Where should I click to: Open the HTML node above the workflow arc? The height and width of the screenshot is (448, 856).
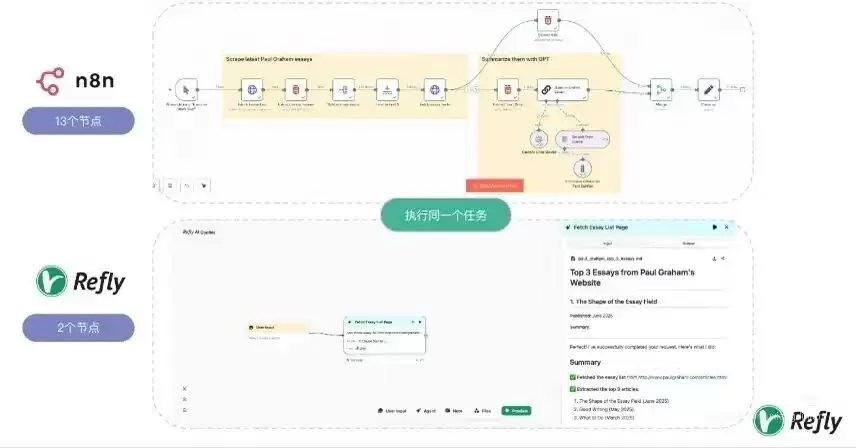click(548, 21)
